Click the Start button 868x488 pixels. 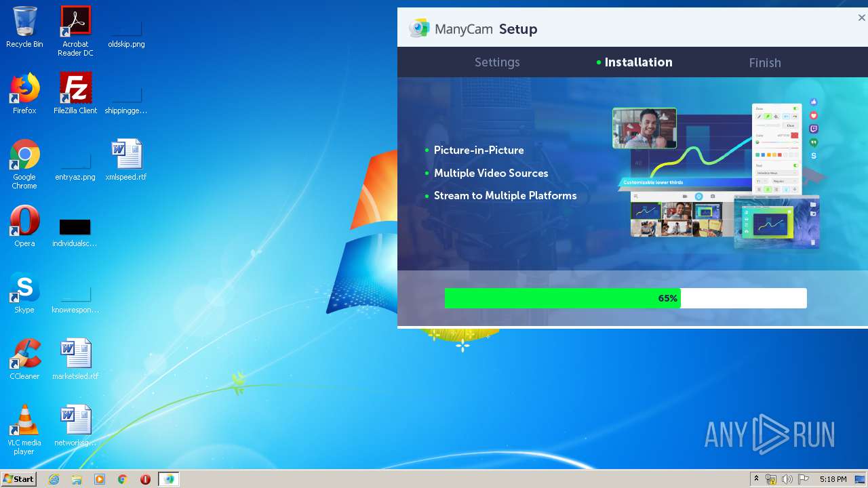click(19, 479)
